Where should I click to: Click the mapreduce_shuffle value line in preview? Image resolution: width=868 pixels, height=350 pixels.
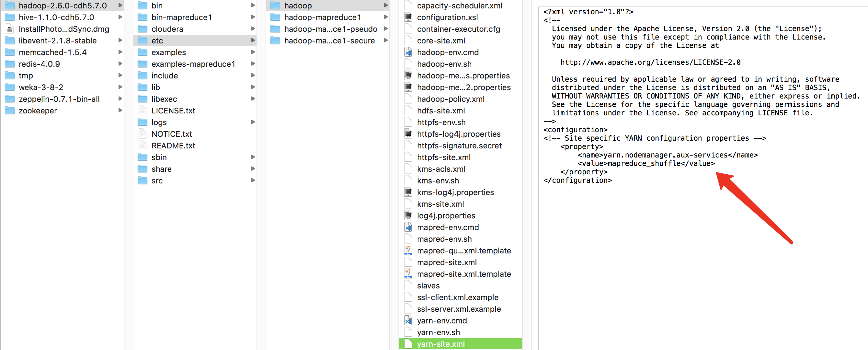[x=645, y=164]
